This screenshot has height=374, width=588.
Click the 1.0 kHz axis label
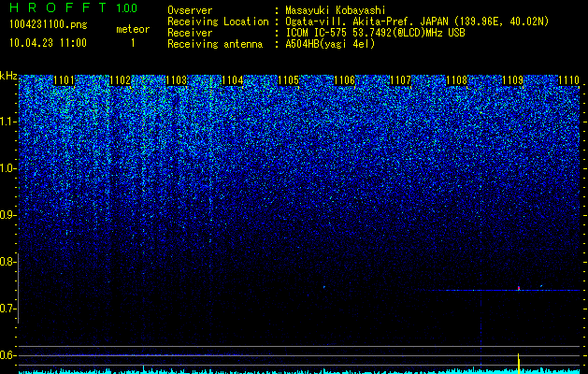pyautogui.click(x=7, y=168)
